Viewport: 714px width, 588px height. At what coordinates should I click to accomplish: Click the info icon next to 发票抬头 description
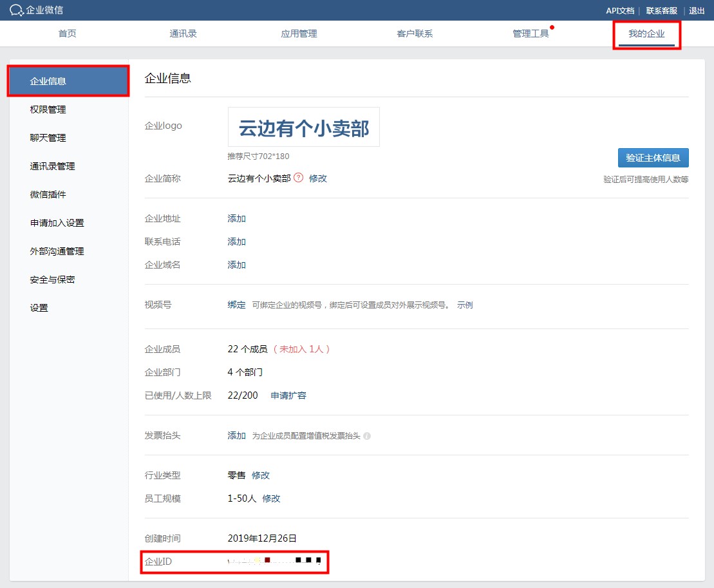[x=367, y=436]
